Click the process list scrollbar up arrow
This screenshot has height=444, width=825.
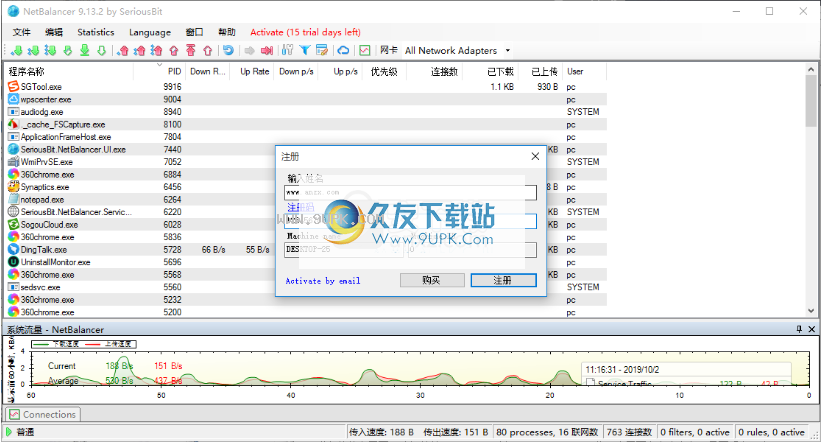click(811, 69)
